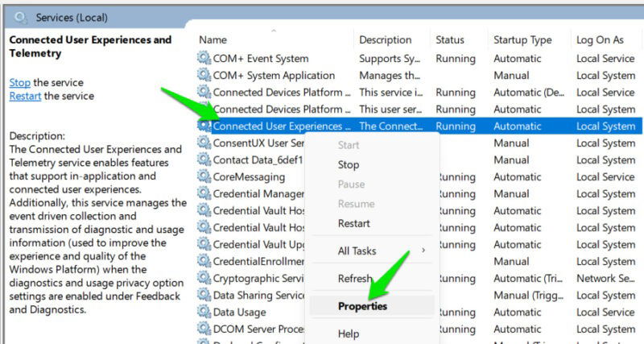Select the CredentialEnrollmer service name
The image size is (644, 344).
[x=258, y=261]
